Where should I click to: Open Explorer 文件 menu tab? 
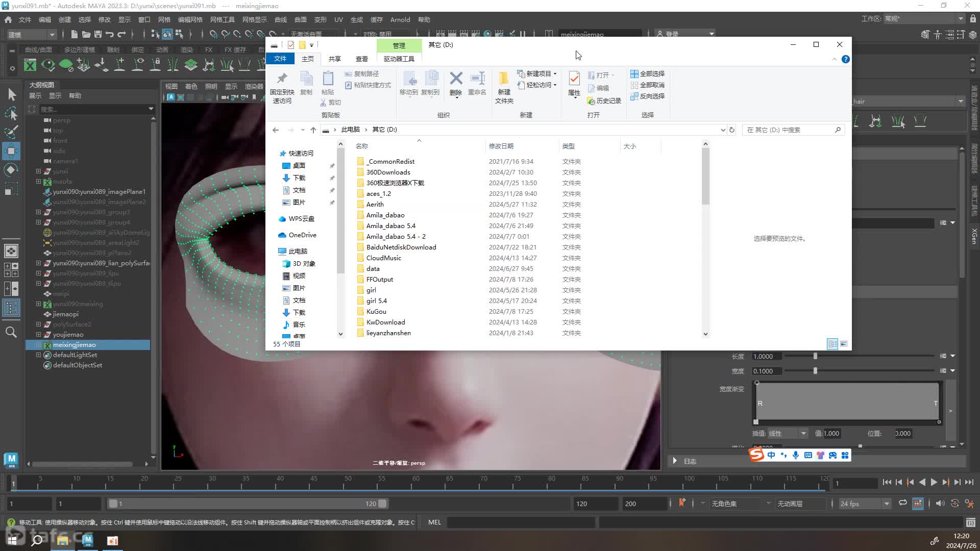[280, 59]
